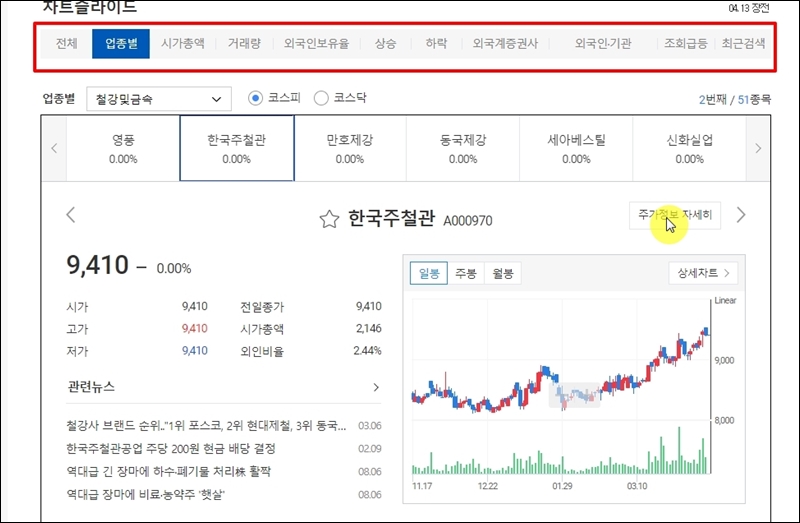Switch to the 업종별 tab

pos(121,44)
